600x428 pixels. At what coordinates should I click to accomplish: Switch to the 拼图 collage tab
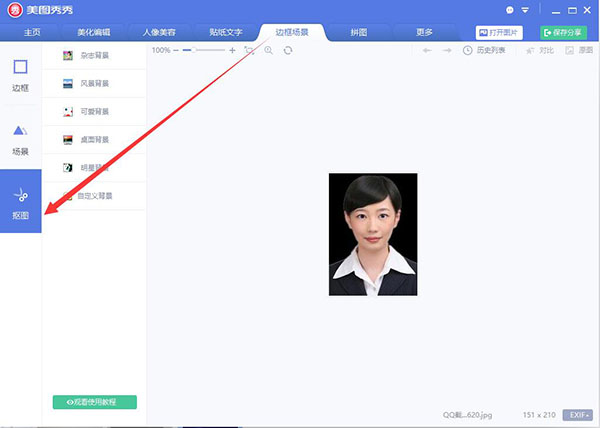(x=357, y=32)
